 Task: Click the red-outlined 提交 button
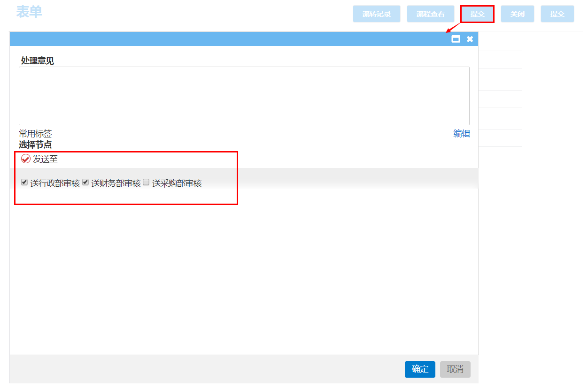coord(477,14)
